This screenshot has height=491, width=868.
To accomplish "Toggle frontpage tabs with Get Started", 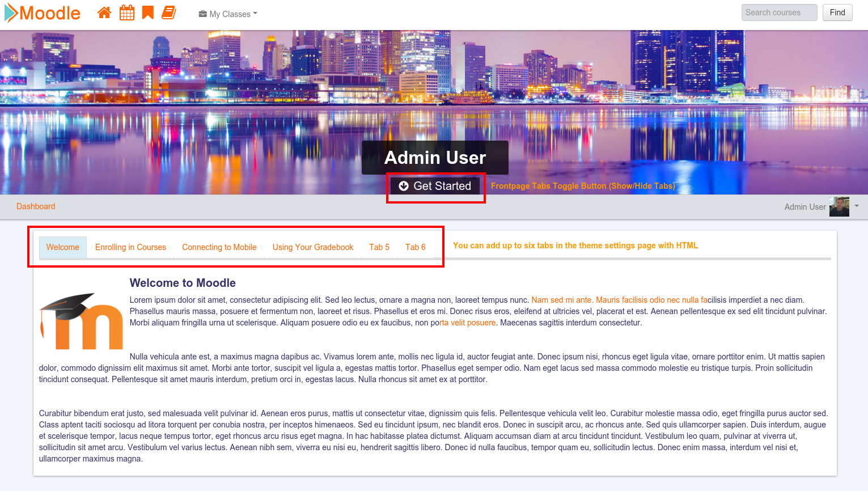I will [435, 186].
